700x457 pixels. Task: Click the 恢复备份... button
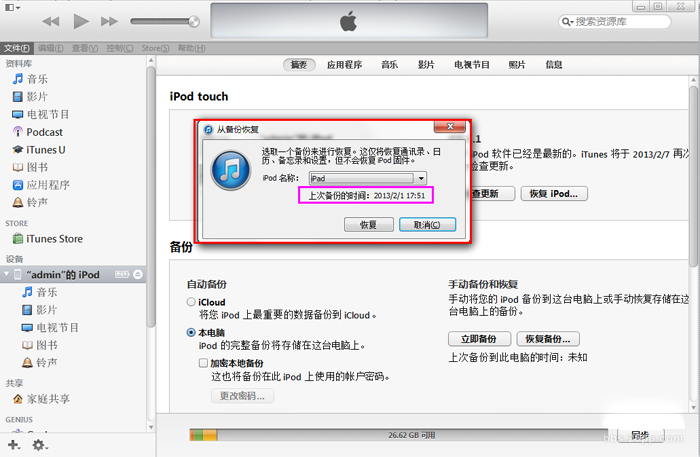click(x=548, y=339)
